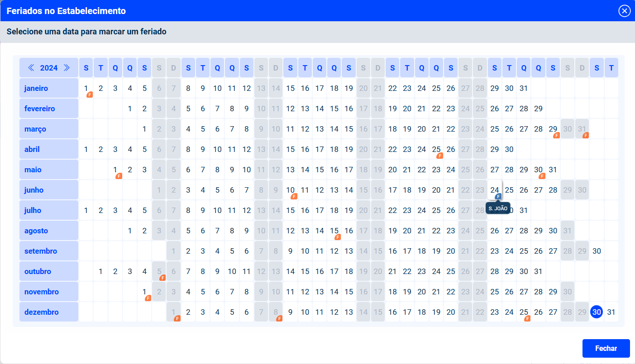635x364 pixels.
Task: Click the holiday badge on May 1
Action: 119,176
